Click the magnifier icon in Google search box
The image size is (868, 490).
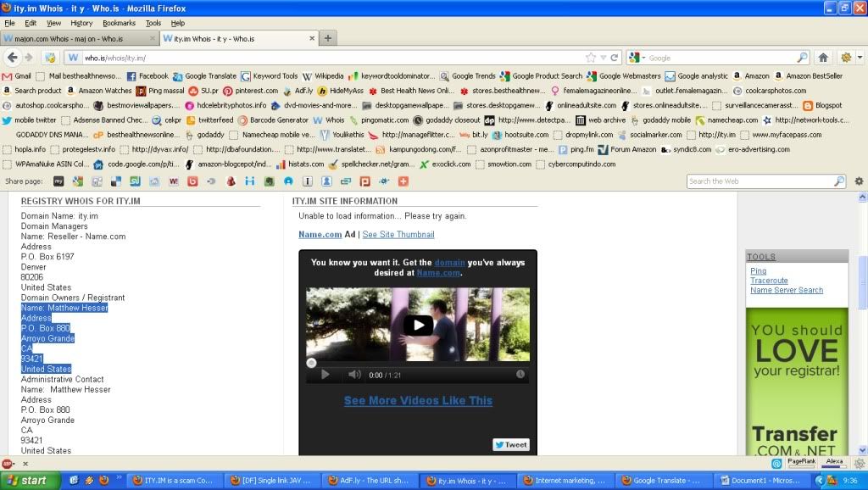click(802, 58)
